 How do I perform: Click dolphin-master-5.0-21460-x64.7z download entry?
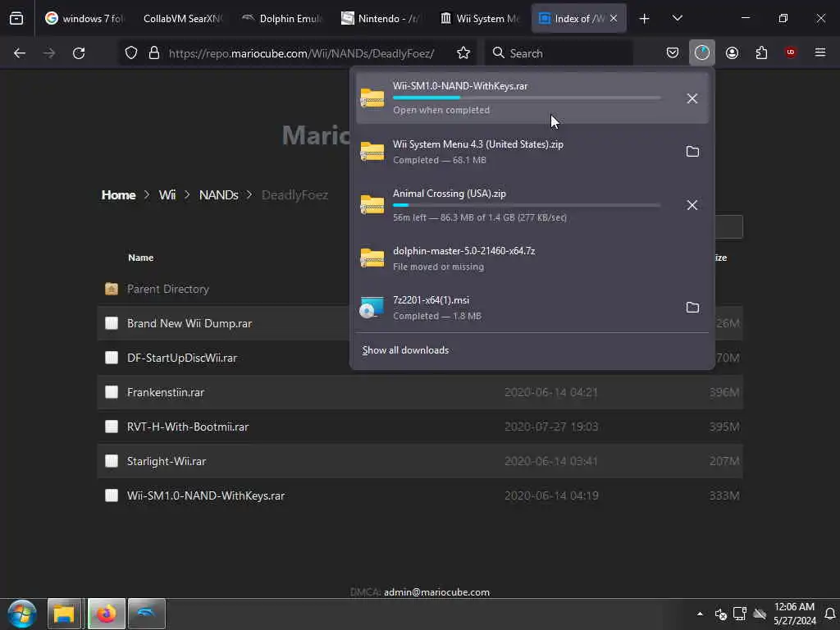[532, 258]
